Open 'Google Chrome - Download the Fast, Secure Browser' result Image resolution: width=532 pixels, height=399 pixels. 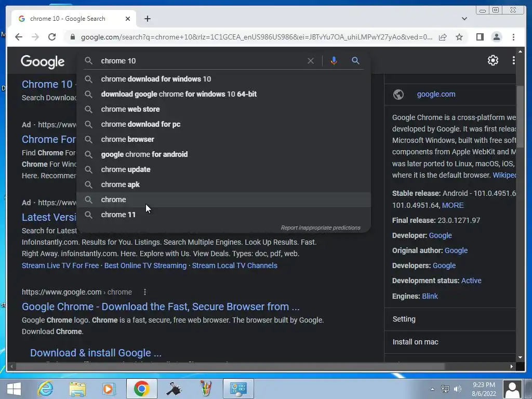(x=161, y=307)
